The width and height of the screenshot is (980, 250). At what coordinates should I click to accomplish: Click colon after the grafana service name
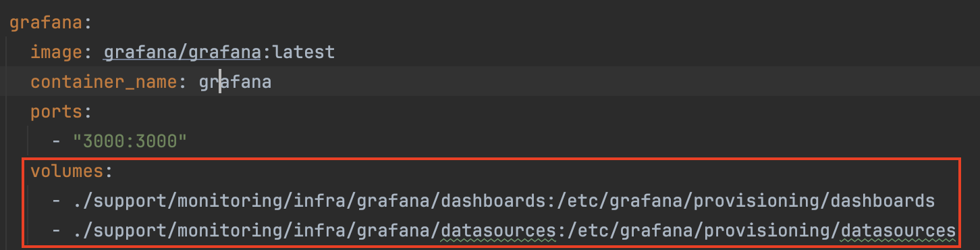pos(87,23)
